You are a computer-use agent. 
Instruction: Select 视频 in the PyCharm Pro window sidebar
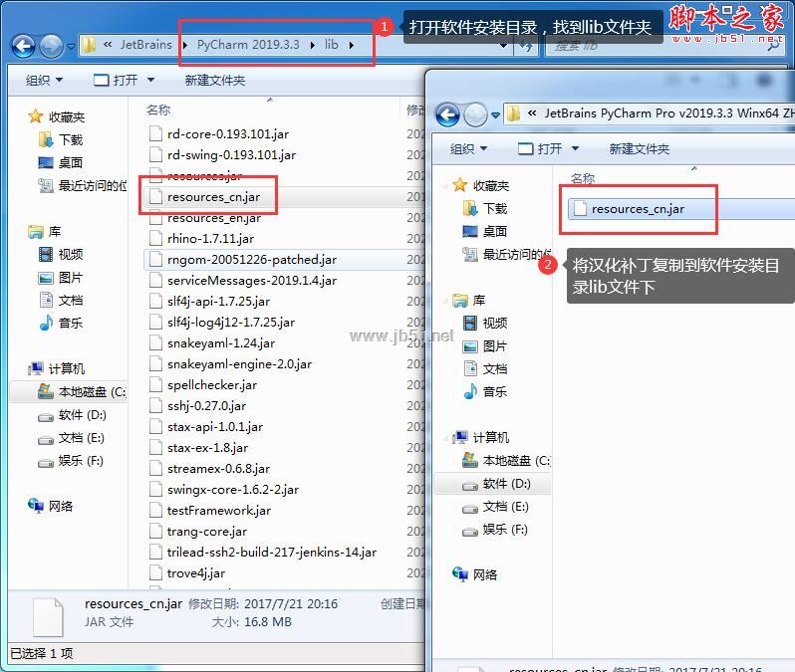click(485, 324)
